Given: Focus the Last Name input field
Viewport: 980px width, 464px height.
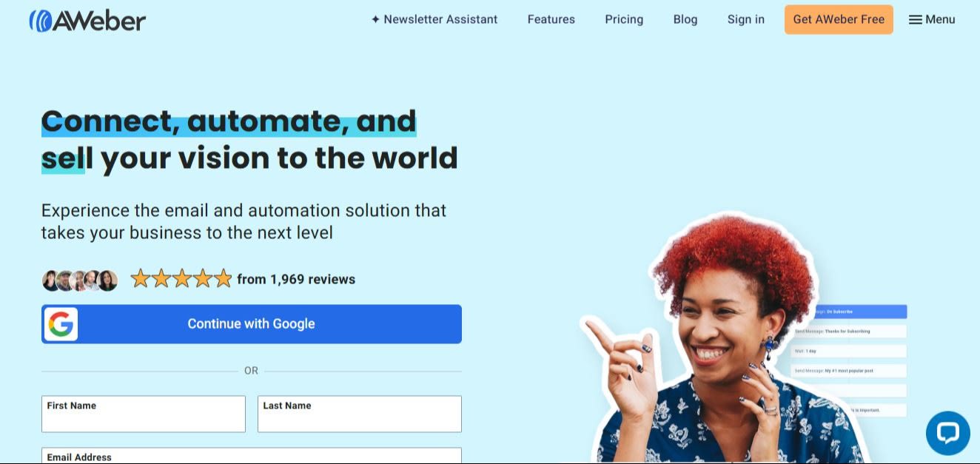Looking at the screenshot, I should pos(360,414).
